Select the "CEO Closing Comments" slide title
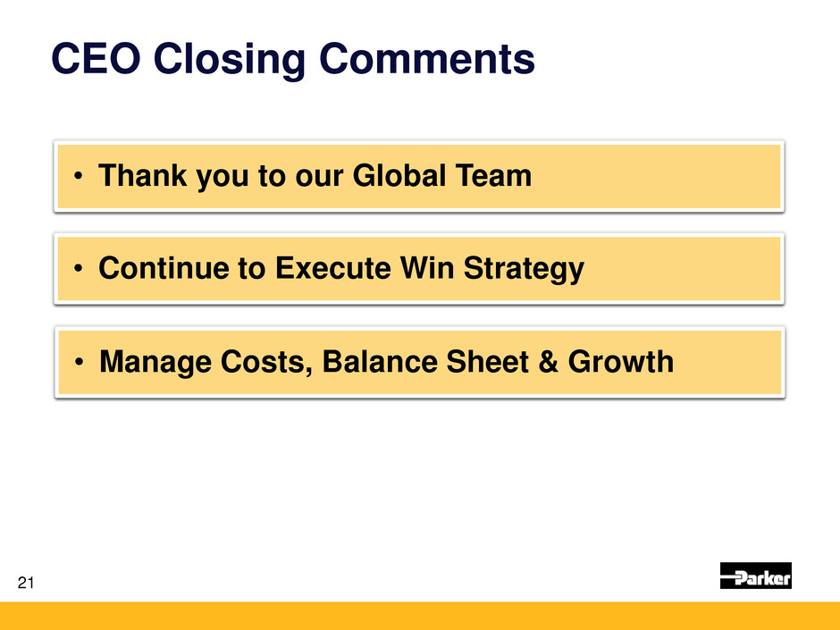The image size is (840, 630). (293, 60)
